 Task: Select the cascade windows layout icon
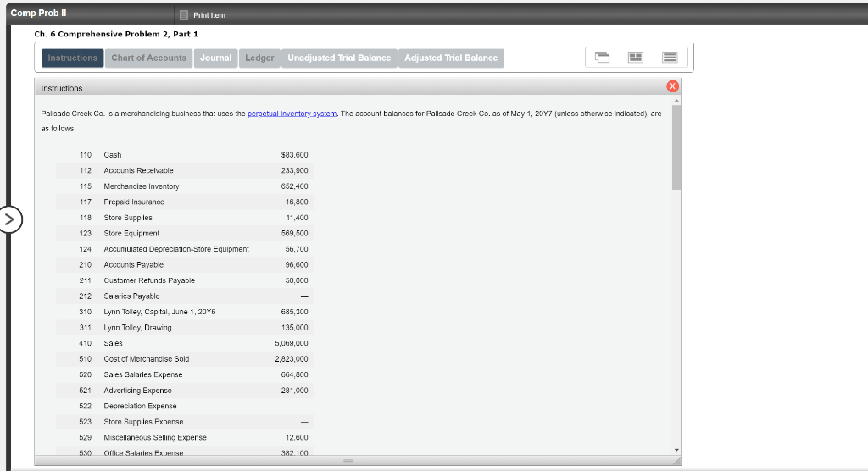point(603,58)
